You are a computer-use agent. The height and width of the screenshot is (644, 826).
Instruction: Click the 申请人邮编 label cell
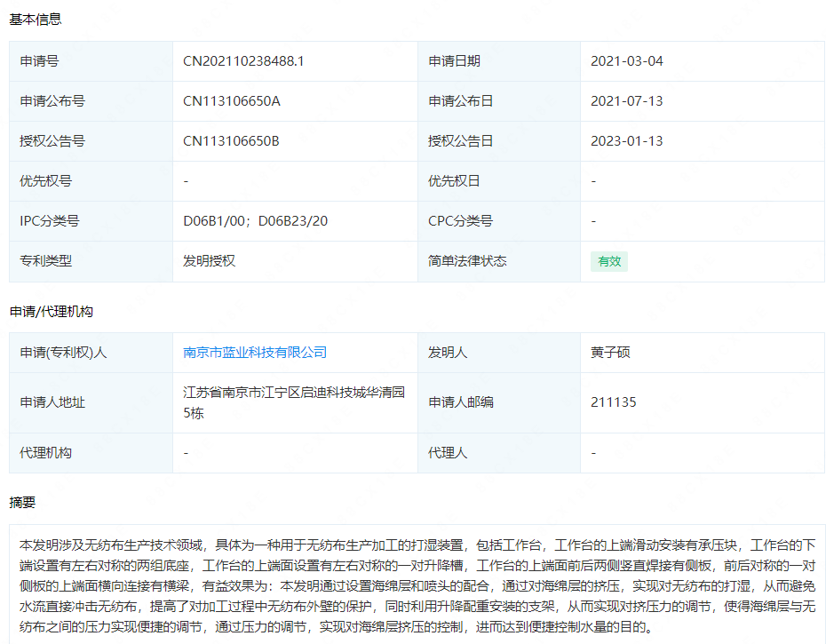tap(499, 402)
